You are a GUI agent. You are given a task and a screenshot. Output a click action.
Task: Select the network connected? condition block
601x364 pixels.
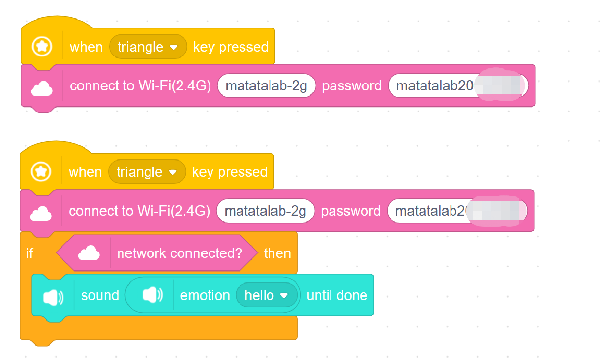(180, 253)
